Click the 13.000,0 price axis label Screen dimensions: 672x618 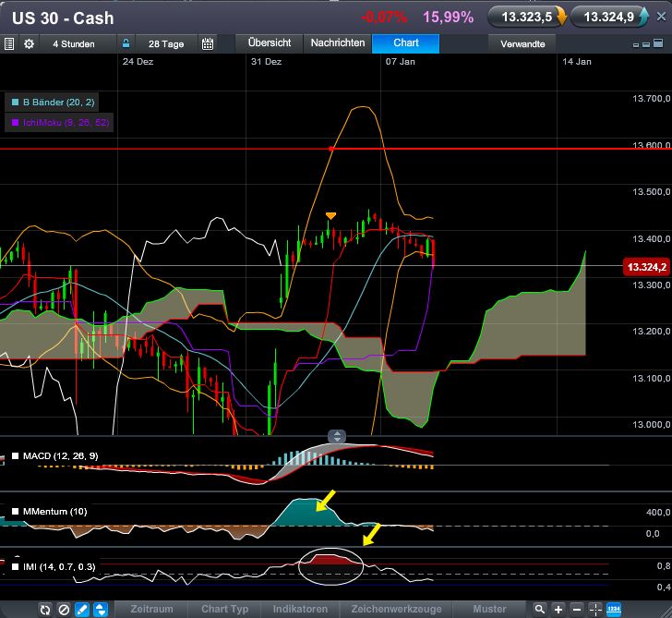(652, 425)
